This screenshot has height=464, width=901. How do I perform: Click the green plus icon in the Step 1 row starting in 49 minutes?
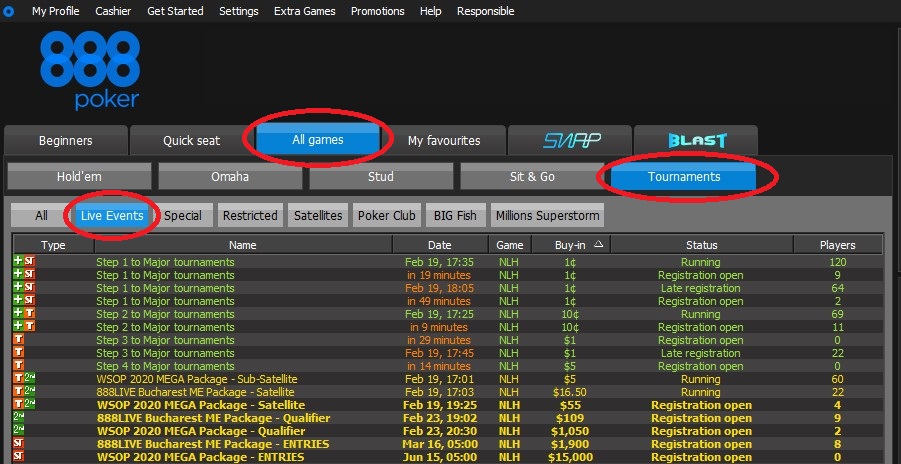(18, 300)
